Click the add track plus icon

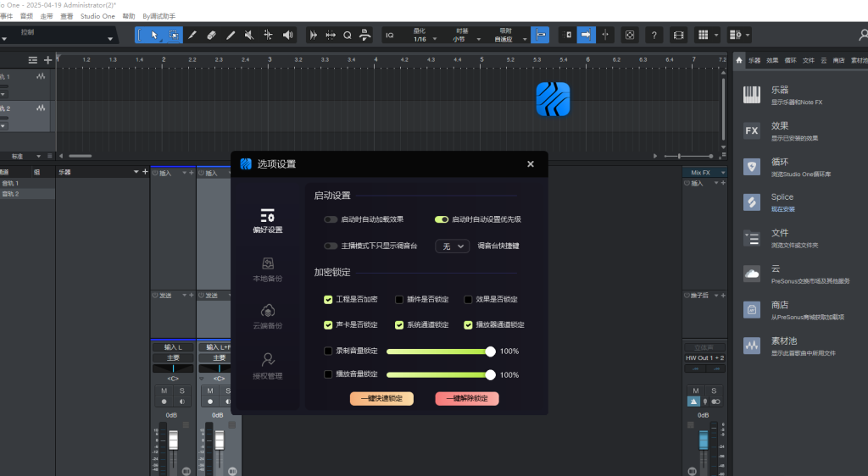tap(47, 59)
